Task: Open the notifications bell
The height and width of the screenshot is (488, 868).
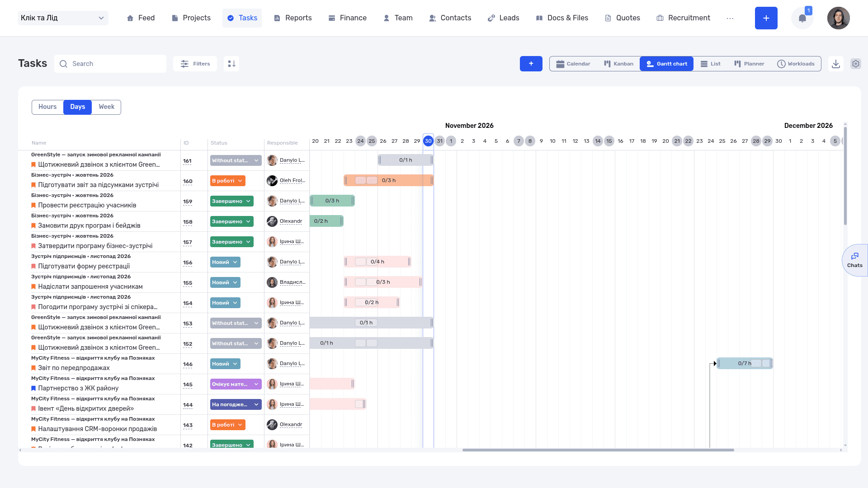Action: pos(802,18)
